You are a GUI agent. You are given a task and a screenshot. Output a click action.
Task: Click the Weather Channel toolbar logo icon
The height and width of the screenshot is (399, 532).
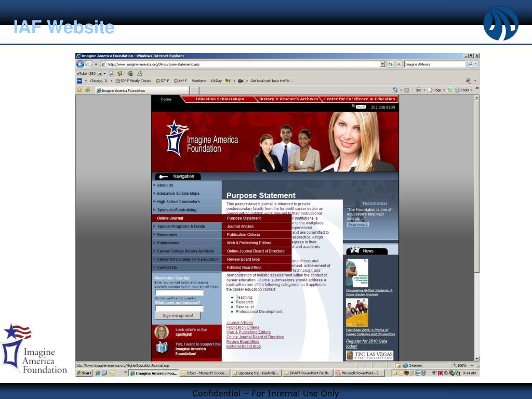click(79, 81)
